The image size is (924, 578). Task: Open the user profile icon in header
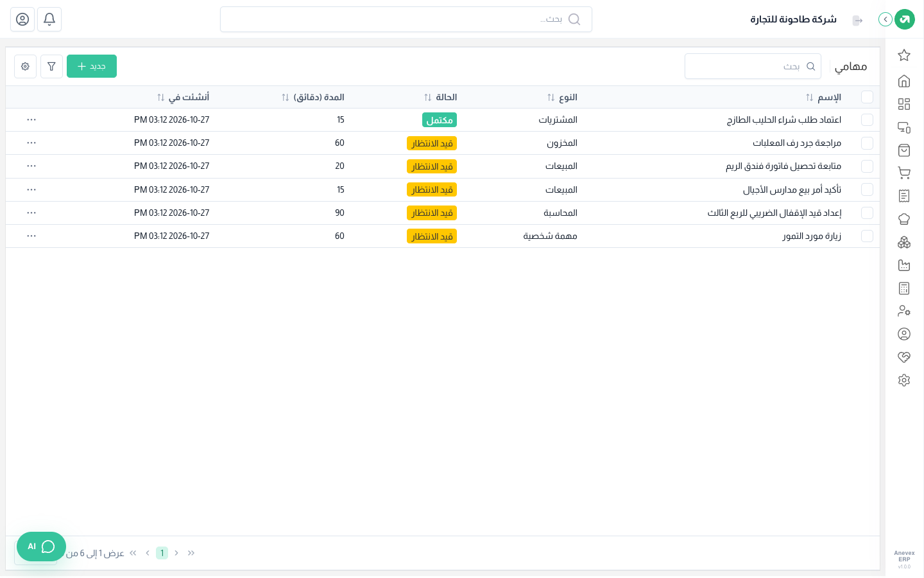coord(22,19)
